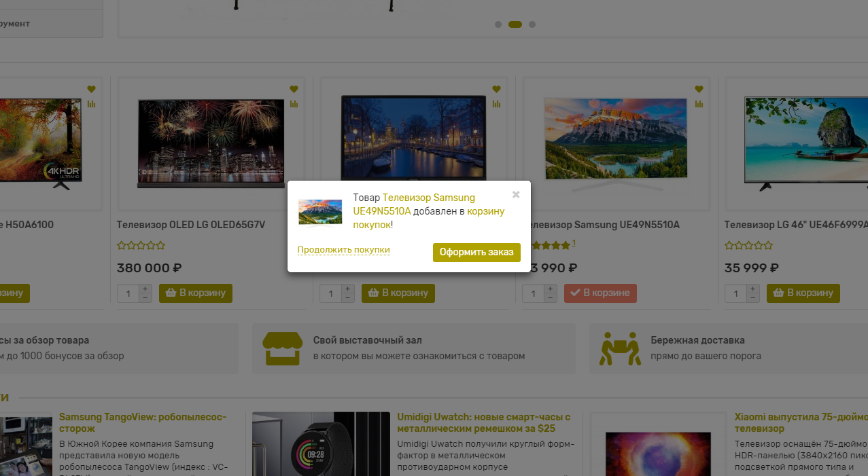The image size is (868, 476).
Task: Click red 'В корзине' button for Samsung UE49N5510A
Action: (x=600, y=293)
